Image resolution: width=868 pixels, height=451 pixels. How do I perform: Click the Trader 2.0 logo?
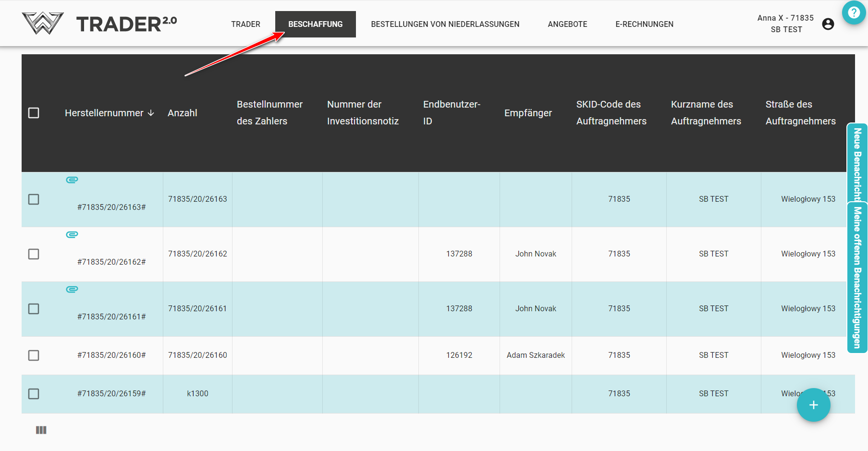[99, 24]
